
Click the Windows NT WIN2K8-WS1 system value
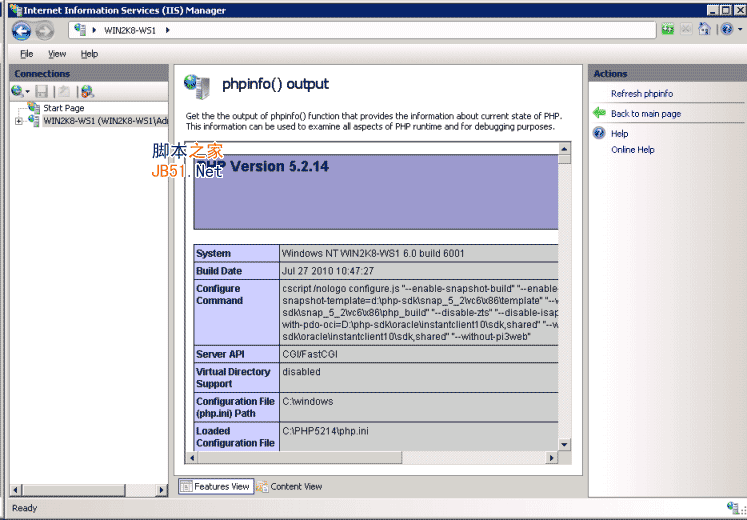(x=373, y=253)
